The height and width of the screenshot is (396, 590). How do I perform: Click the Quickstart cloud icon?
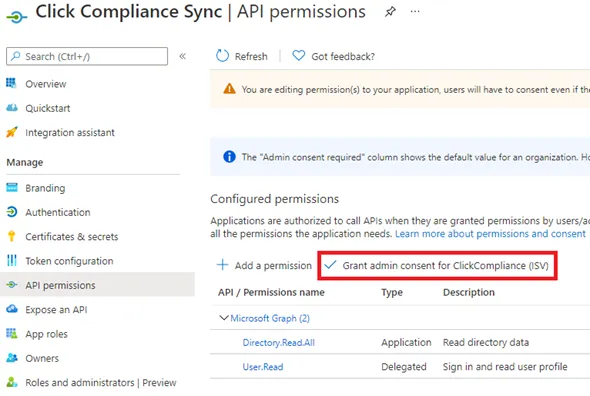pos(12,108)
